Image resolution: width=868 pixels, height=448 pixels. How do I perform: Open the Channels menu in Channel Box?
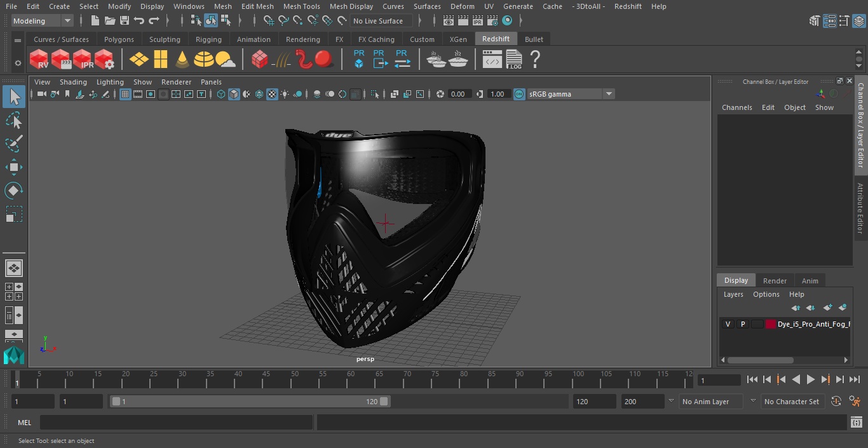coord(736,107)
